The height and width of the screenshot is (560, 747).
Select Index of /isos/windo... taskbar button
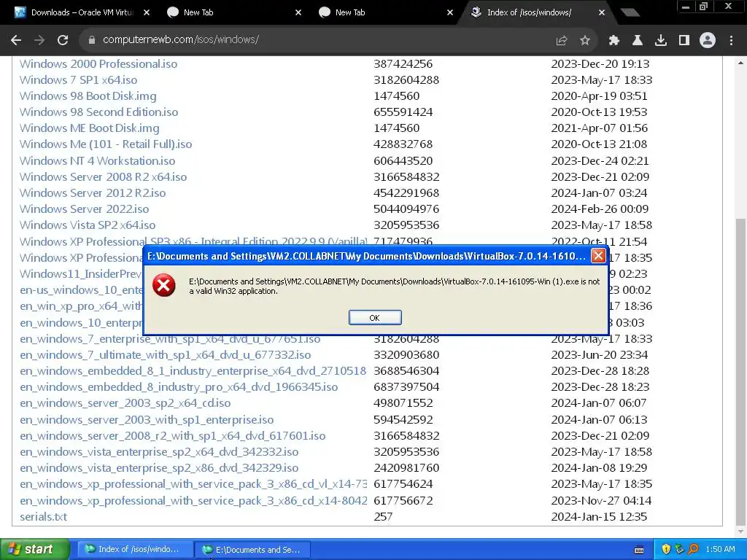coord(135,550)
